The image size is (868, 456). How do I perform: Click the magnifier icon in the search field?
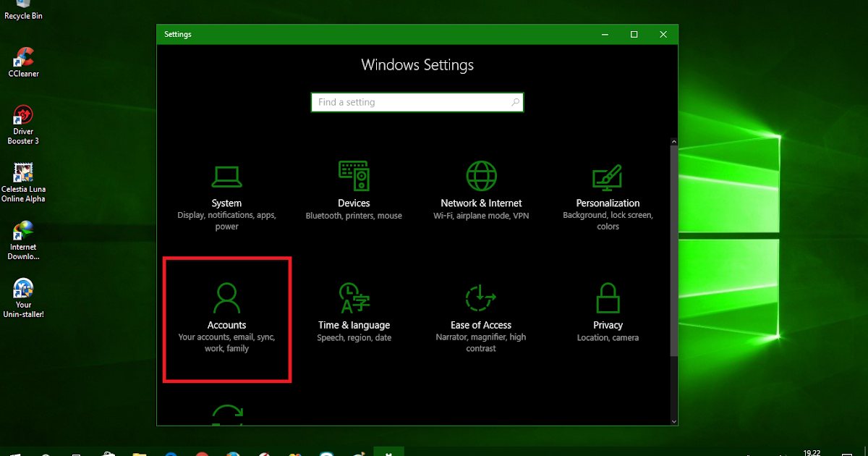pos(514,102)
